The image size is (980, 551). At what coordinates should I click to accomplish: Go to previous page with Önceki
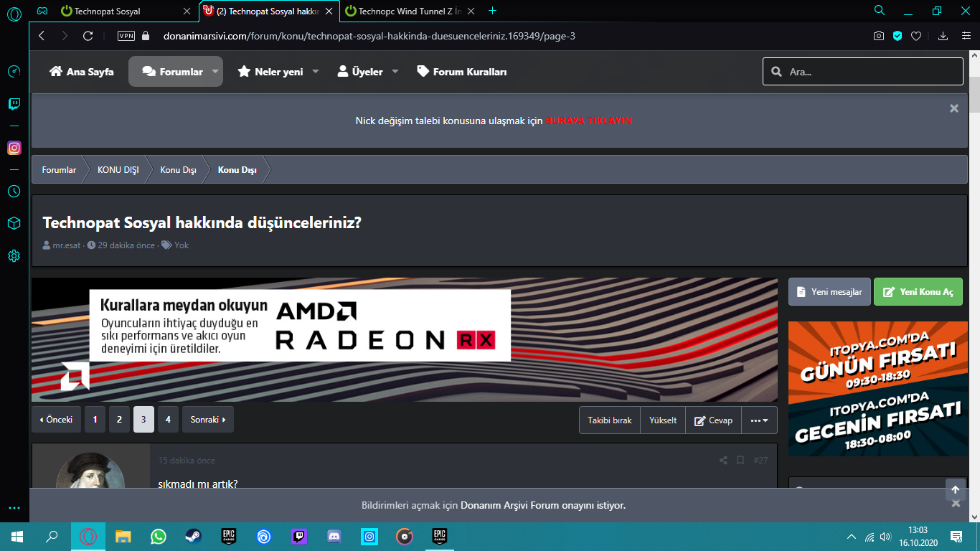[x=56, y=420]
